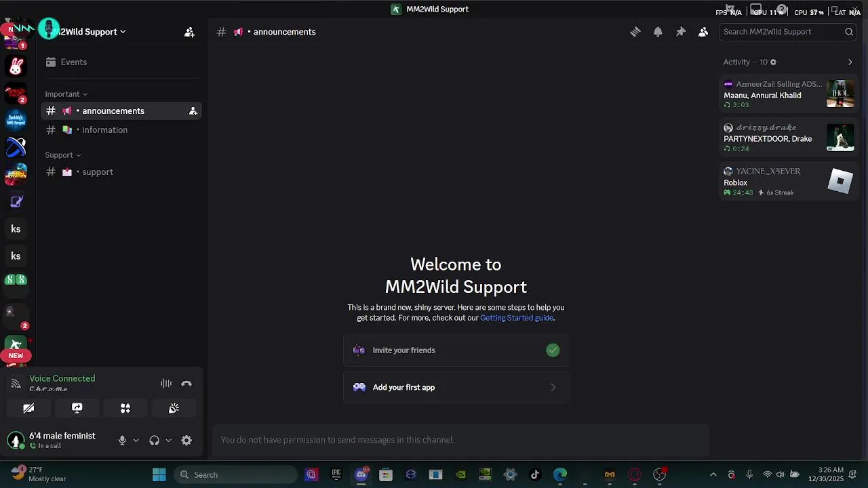Click Add your first app

point(456,388)
